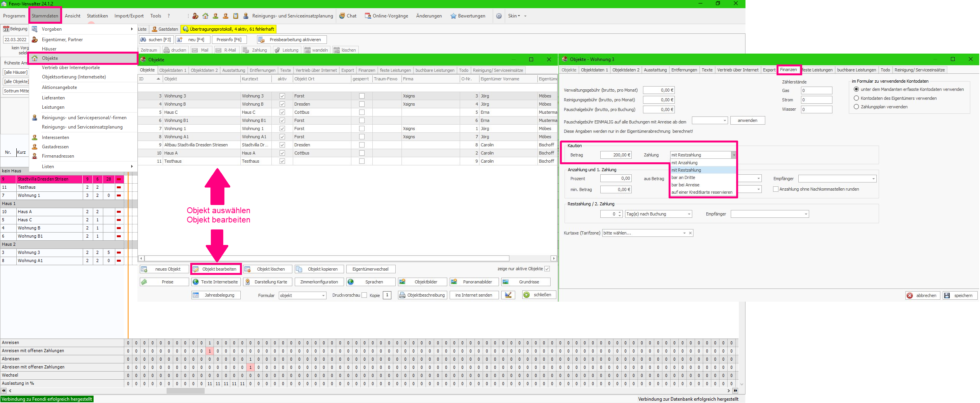The height and width of the screenshot is (403, 980).
Task: Click the Kaution Betrag field
Action: (616, 155)
